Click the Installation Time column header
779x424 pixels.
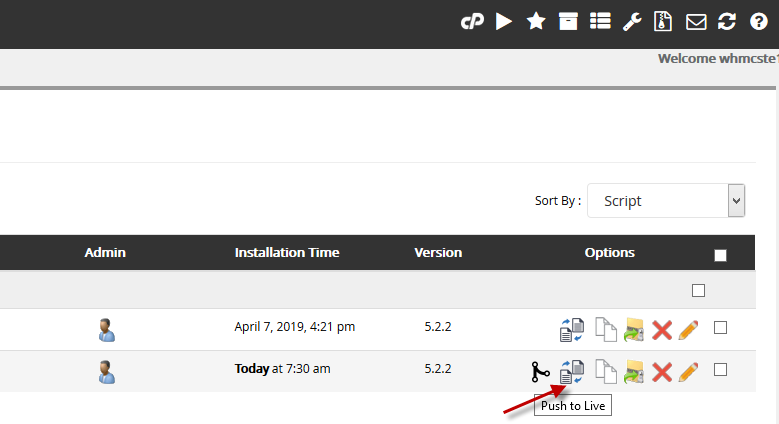tap(287, 253)
